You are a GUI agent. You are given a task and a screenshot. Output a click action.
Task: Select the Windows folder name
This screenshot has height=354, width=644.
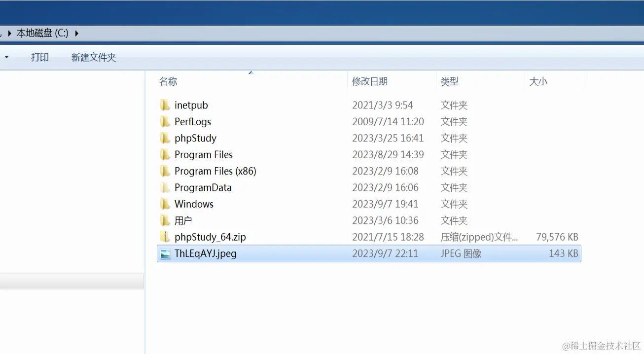point(194,204)
